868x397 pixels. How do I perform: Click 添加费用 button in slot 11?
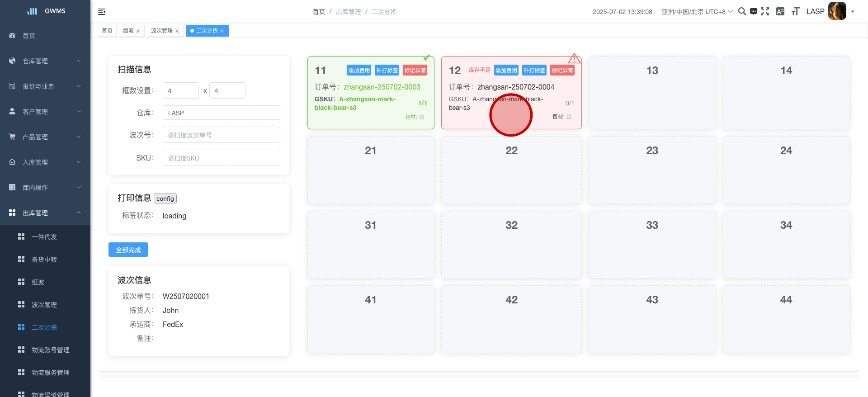coord(359,71)
